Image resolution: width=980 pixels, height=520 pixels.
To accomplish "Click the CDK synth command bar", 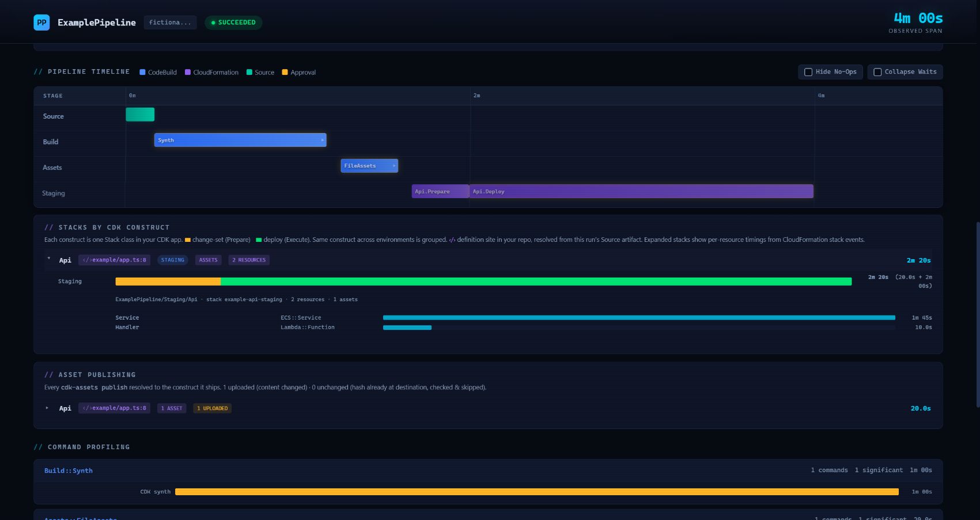I will tap(537, 492).
